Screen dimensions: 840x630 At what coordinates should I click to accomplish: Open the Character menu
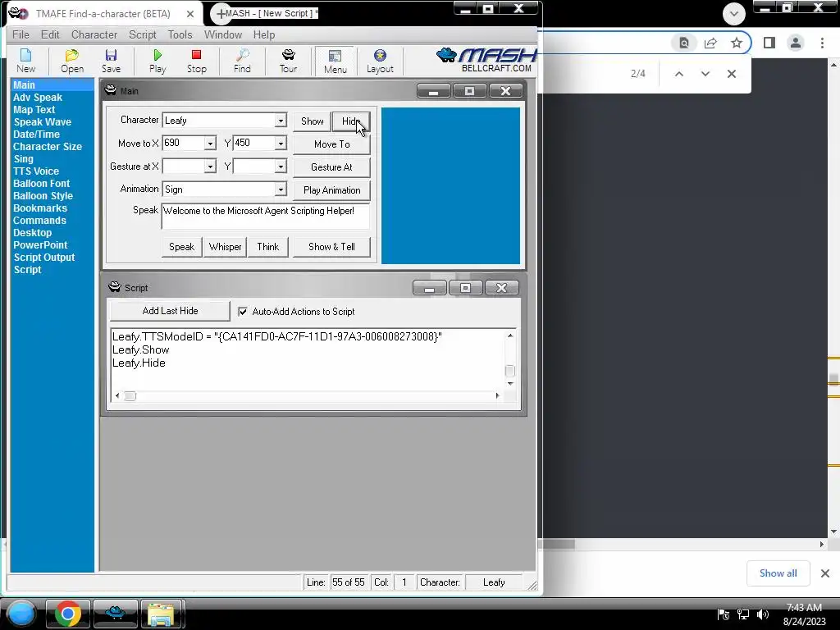click(94, 34)
